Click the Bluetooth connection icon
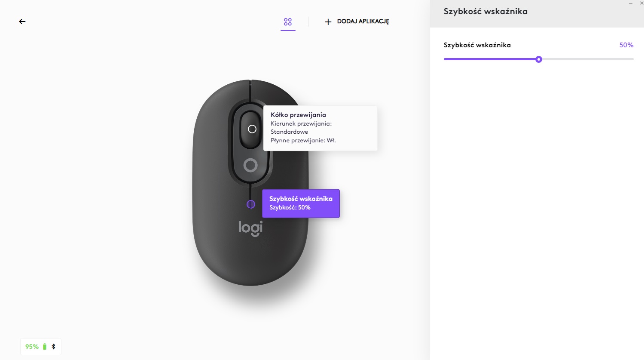This screenshot has width=644, height=360. pos(54,347)
